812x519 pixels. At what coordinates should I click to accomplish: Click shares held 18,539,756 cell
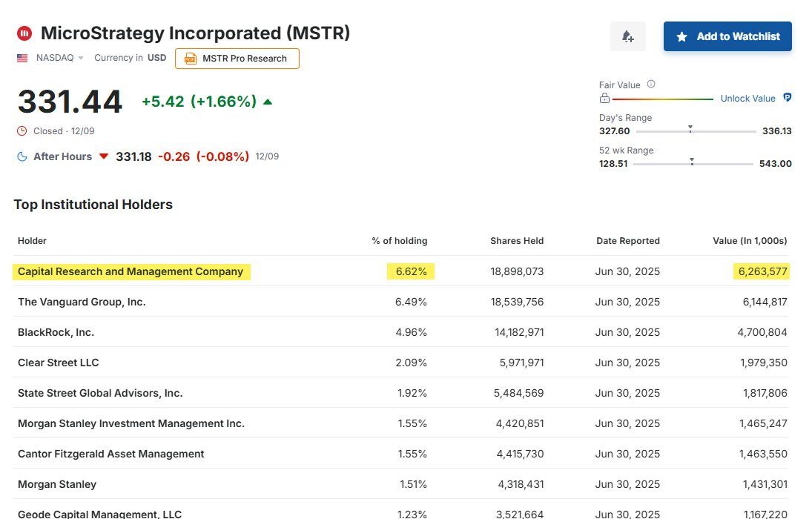(517, 302)
